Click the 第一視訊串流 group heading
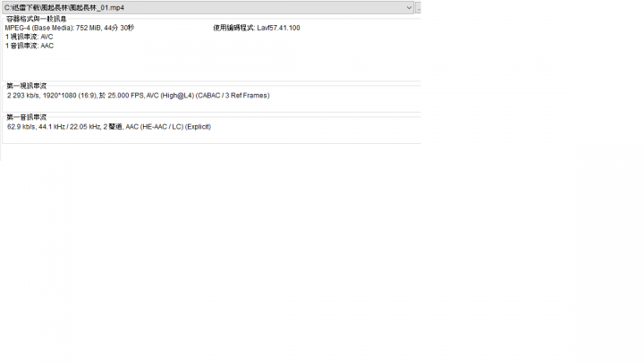Viewport: 644px width, 362px height. pyautogui.click(x=26, y=86)
